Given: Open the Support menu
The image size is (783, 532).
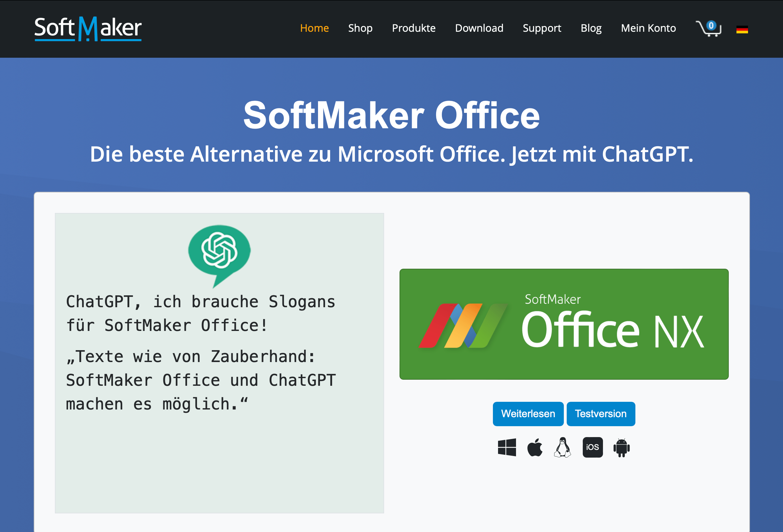Looking at the screenshot, I should [x=542, y=28].
